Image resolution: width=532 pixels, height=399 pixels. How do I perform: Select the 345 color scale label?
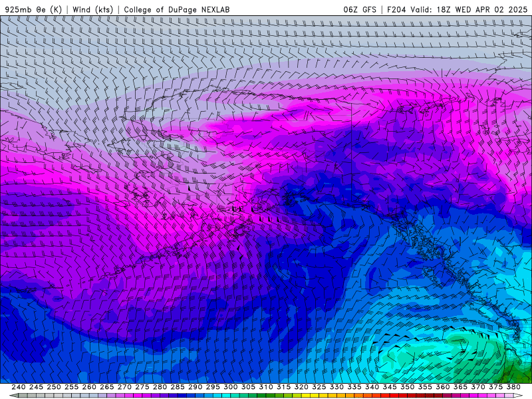click(x=390, y=387)
